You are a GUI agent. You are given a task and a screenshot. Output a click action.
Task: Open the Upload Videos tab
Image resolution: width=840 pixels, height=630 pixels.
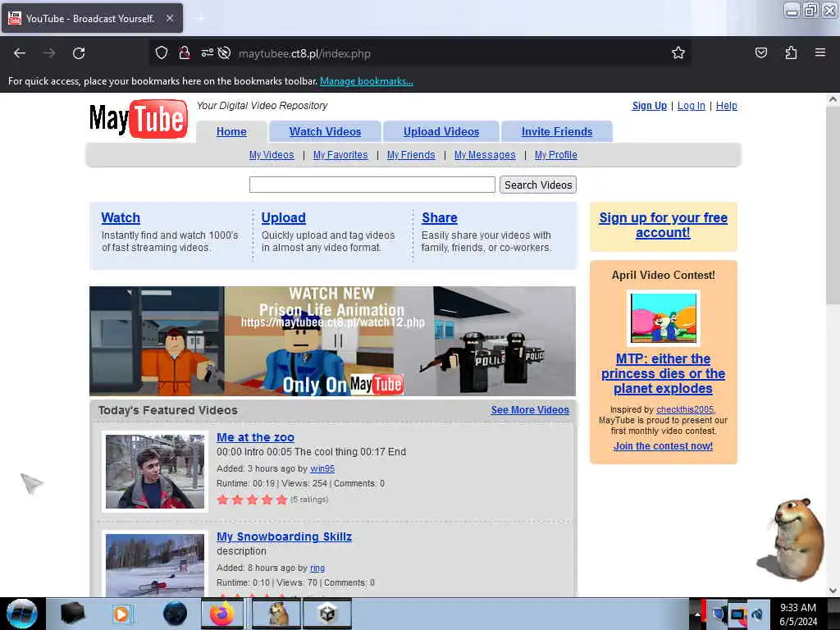point(441,132)
